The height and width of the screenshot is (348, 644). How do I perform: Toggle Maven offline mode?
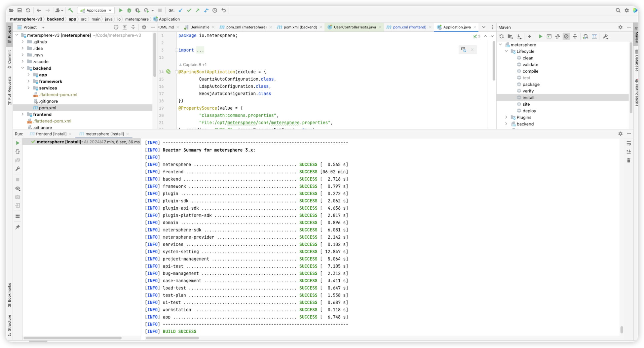[558, 36]
